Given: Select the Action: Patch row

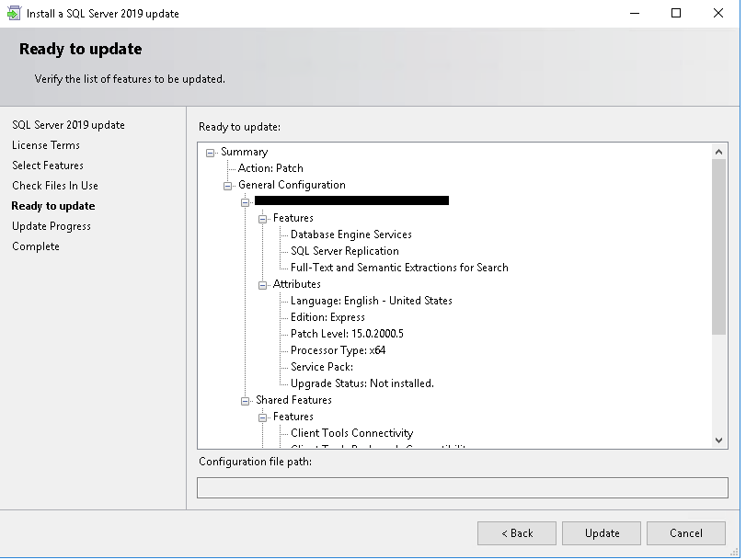Looking at the screenshot, I should 270,168.
